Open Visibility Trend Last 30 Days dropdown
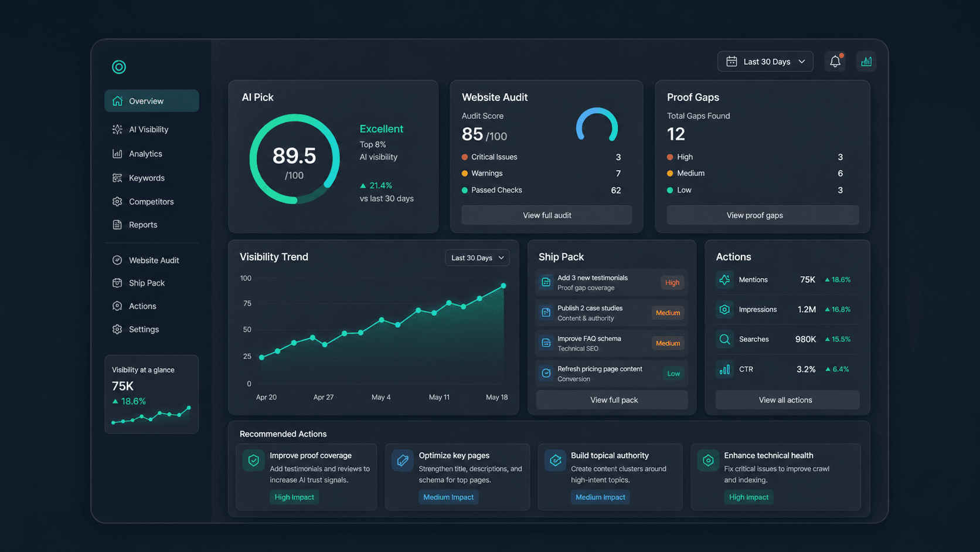 [x=477, y=258]
